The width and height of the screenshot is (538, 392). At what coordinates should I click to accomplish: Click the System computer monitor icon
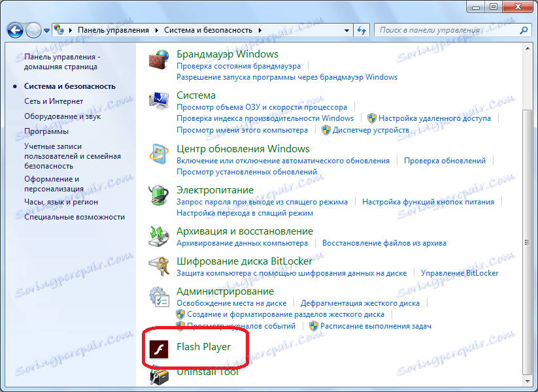[x=158, y=101]
